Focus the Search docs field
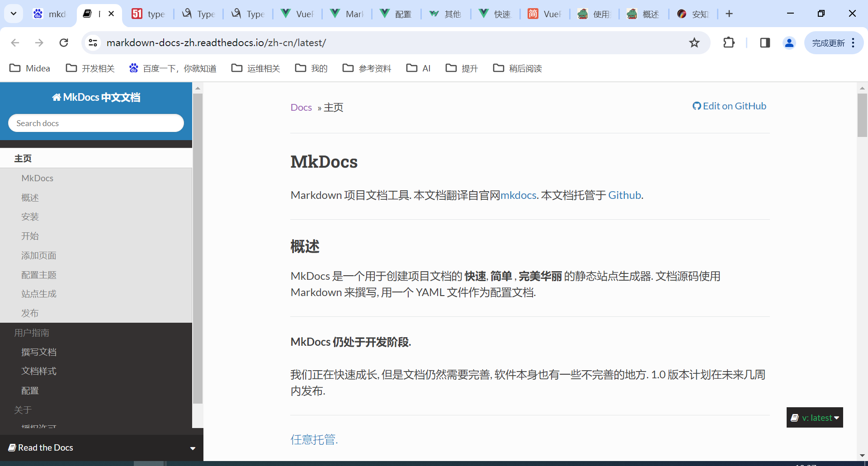The height and width of the screenshot is (466, 868). (96, 123)
